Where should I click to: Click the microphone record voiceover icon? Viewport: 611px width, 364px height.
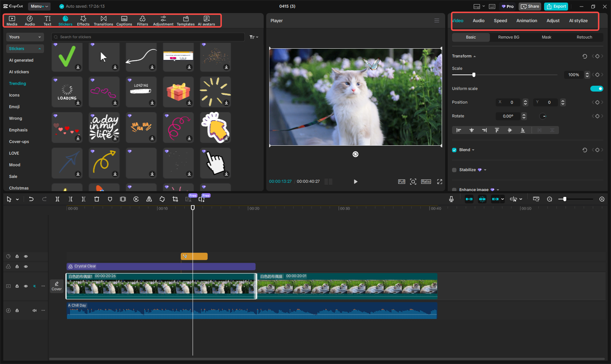tap(451, 199)
